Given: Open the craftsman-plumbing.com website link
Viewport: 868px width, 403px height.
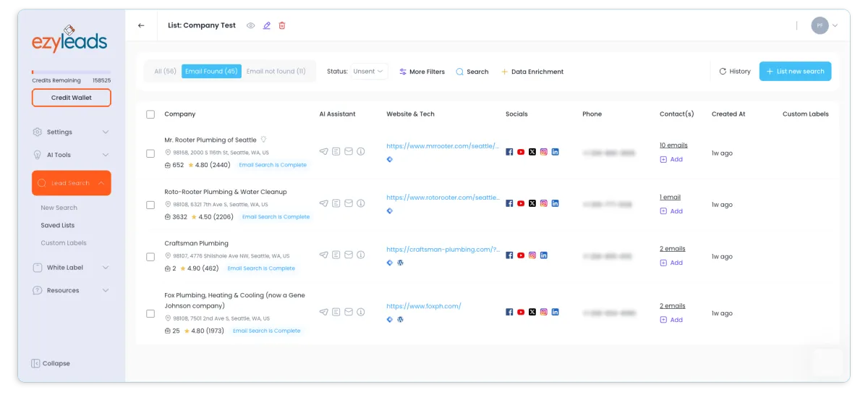Looking at the screenshot, I should coord(443,250).
